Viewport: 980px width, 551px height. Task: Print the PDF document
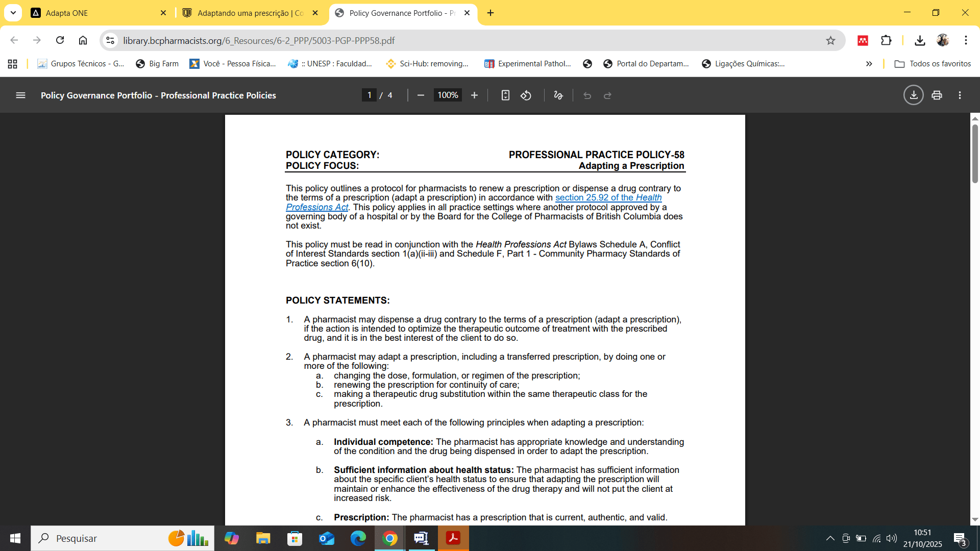(x=937, y=95)
